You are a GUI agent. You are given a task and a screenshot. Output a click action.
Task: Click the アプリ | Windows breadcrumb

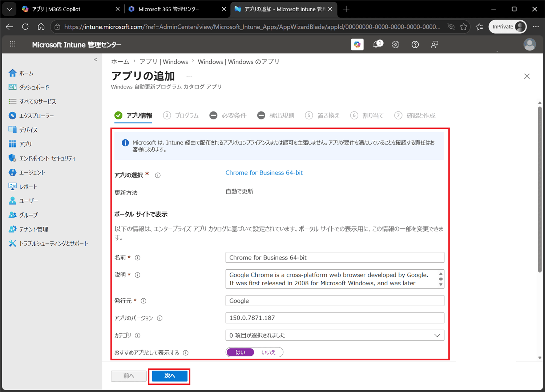pyautogui.click(x=163, y=62)
